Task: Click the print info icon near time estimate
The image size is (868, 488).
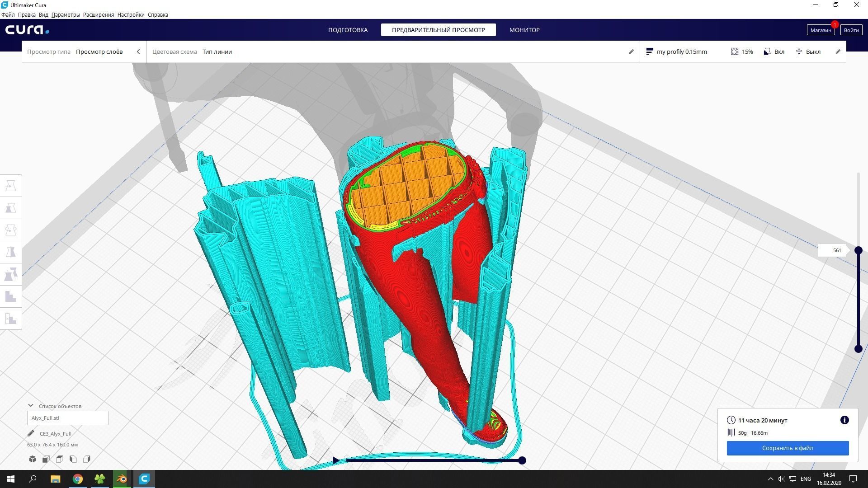Action: click(844, 420)
